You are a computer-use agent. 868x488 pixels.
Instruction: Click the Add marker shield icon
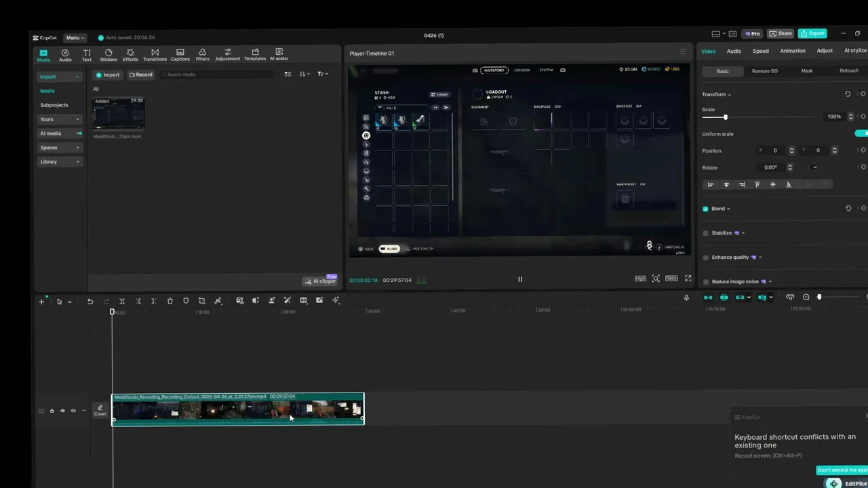(186, 301)
